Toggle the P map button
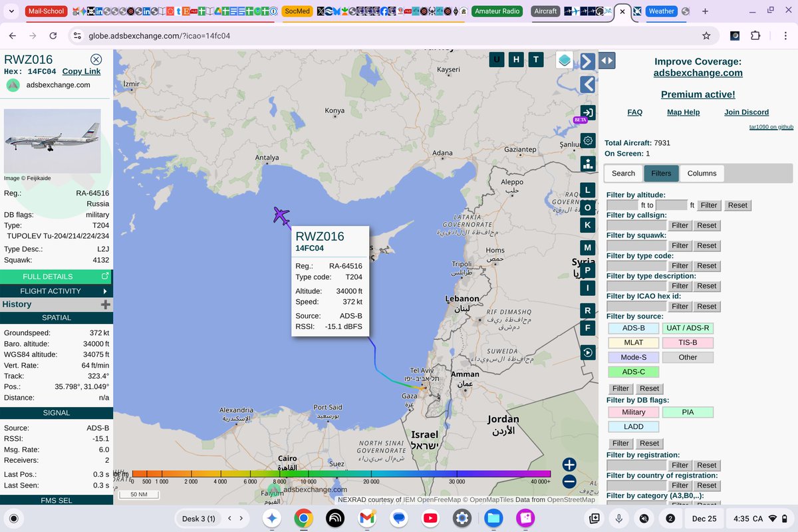This screenshot has height=532, width=798. 587,271
